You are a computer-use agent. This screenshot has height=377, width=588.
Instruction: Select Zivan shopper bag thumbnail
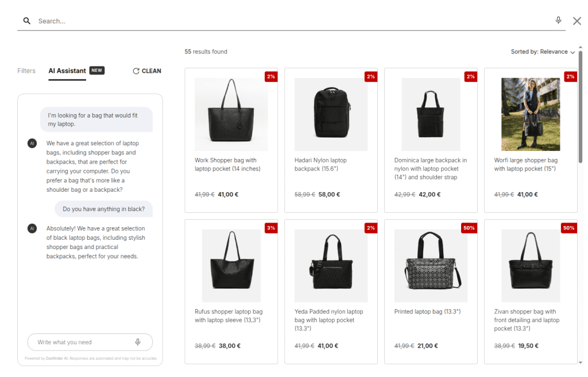click(530, 266)
